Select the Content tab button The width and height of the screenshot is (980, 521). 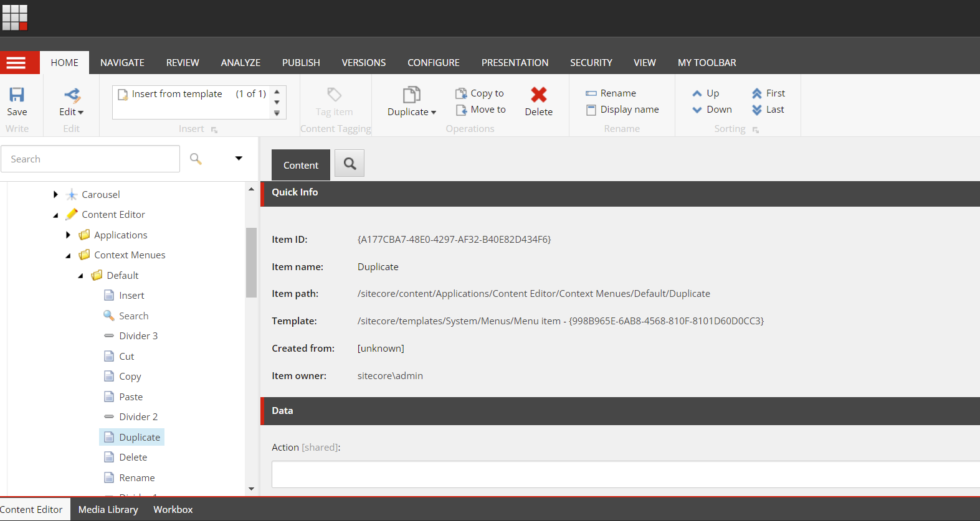tap(301, 165)
